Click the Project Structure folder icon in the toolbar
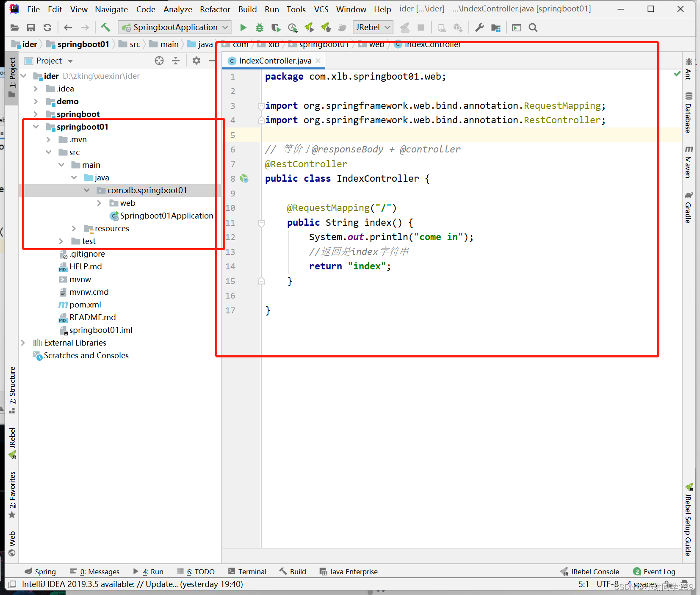Image resolution: width=700 pixels, height=595 pixels. pos(496,28)
